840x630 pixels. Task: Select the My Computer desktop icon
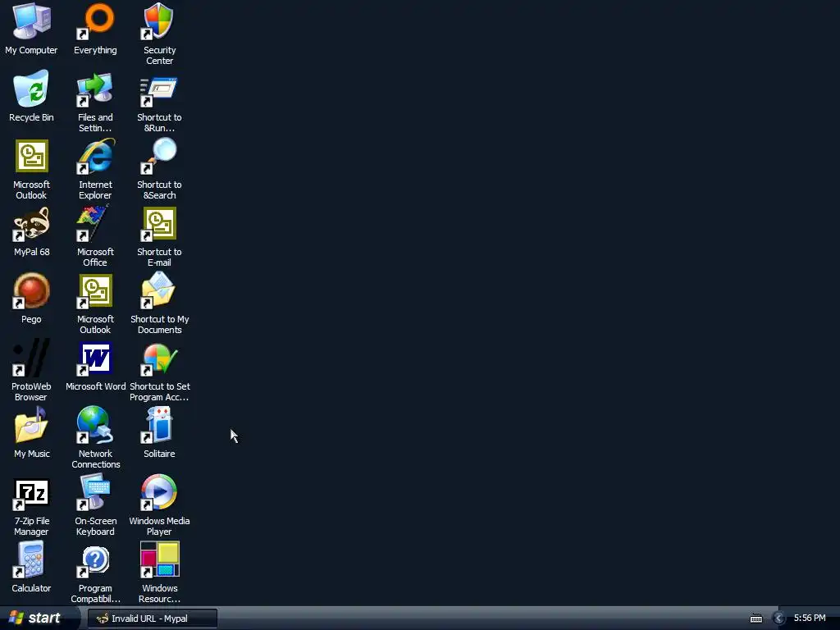(32, 21)
